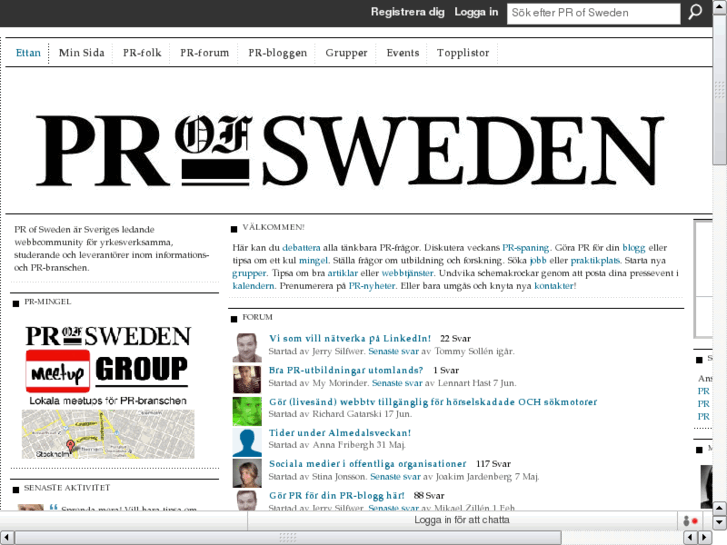Open thread Bra PR-utbildningar utomlands

pos(346,370)
